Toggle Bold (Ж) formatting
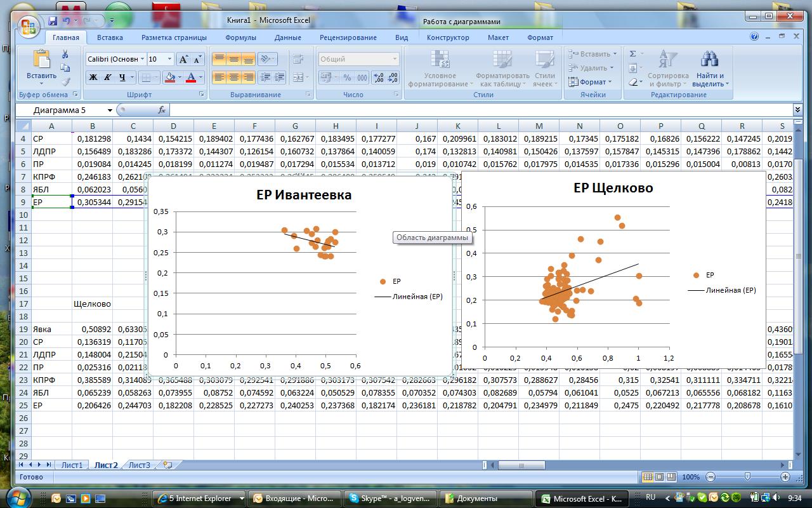 [x=93, y=77]
